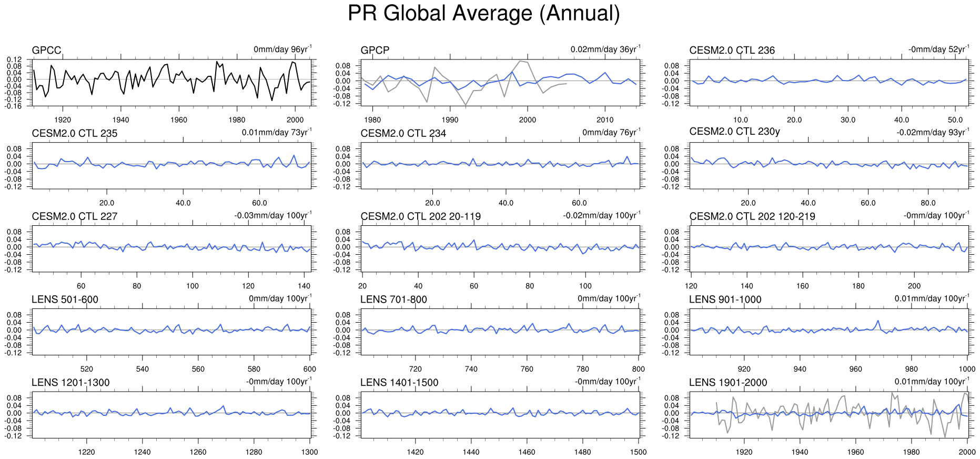Select the LENS 501-600 panel title
Viewport: 980px width, 459px height.
(65, 300)
